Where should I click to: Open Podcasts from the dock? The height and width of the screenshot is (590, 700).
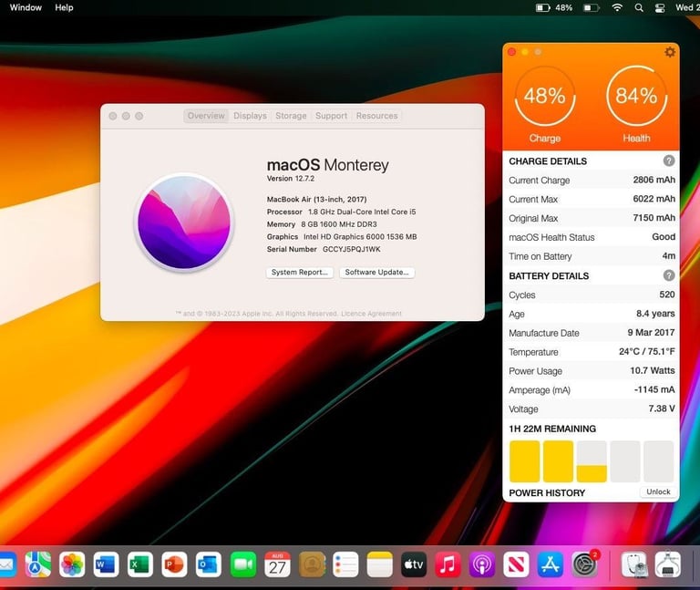click(x=482, y=564)
